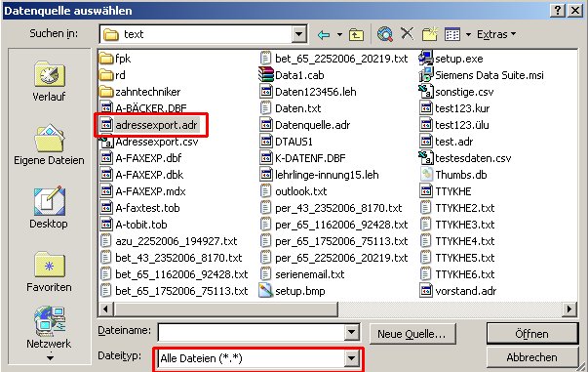Open the Views dropdown arrow
Screen dimensions: 588x372
(x=469, y=34)
